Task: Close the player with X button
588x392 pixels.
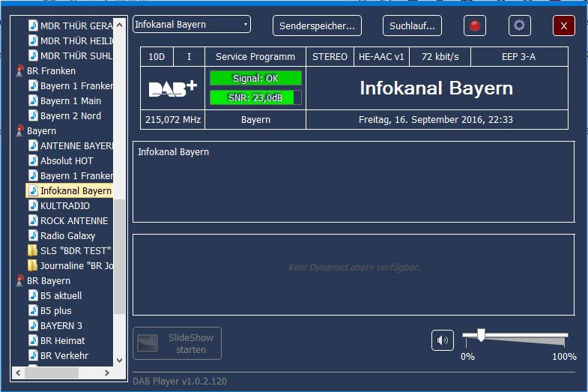Action: pyautogui.click(x=563, y=25)
